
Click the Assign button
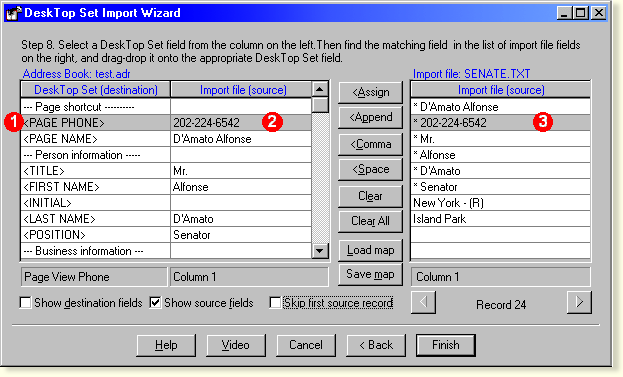point(370,92)
